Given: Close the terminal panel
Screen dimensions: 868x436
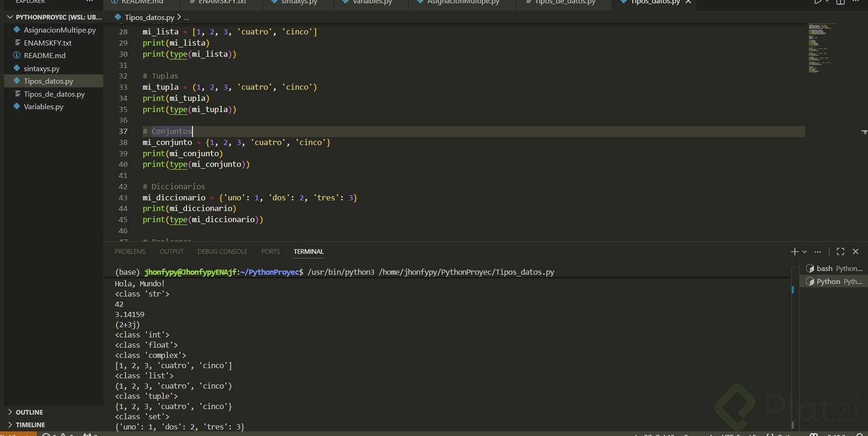Looking at the screenshot, I should point(855,251).
